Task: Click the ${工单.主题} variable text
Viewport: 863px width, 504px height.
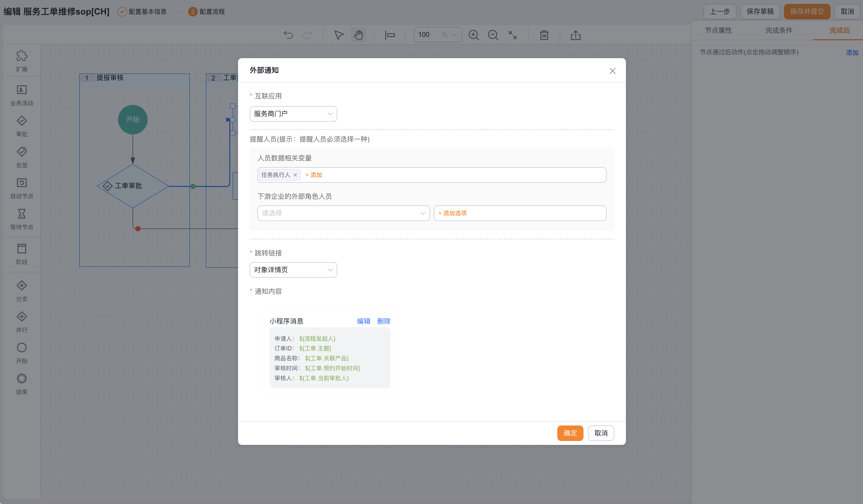Action: pyautogui.click(x=315, y=348)
